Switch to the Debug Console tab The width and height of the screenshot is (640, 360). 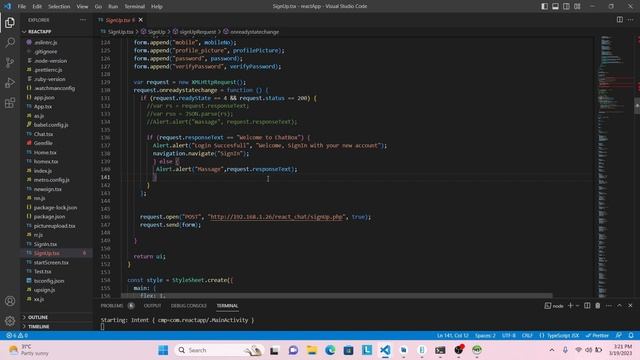click(x=189, y=305)
